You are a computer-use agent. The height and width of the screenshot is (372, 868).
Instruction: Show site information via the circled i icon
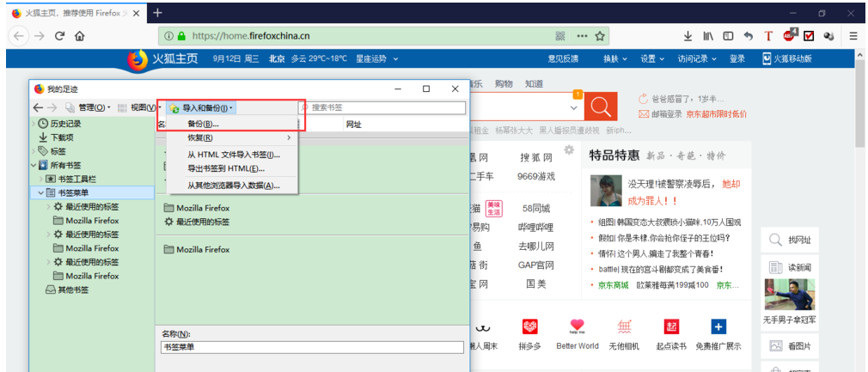pyautogui.click(x=168, y=36)
